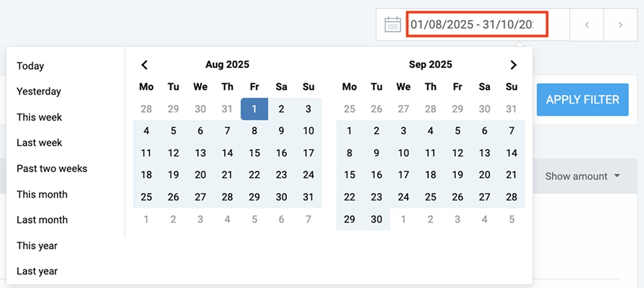Shift date range backward with left arrow
This screenshot has width=644, height=288.
587,25
